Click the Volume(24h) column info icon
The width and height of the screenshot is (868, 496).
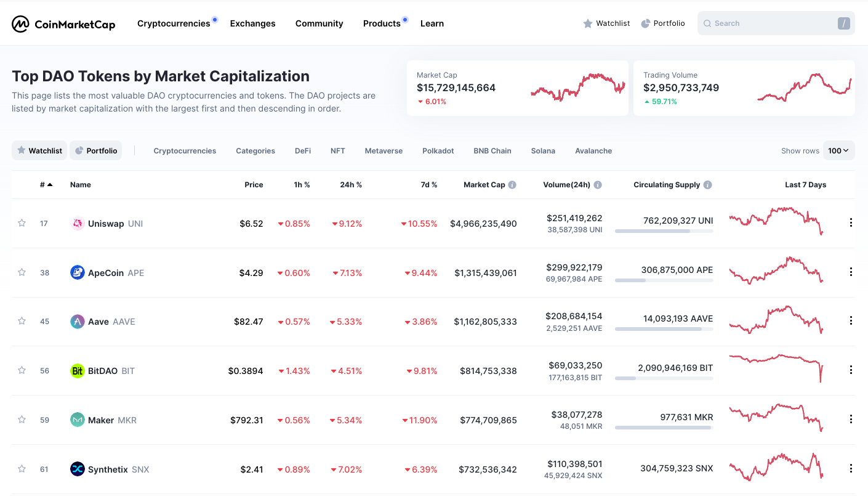pyautogui.click(x=598, y=185)
